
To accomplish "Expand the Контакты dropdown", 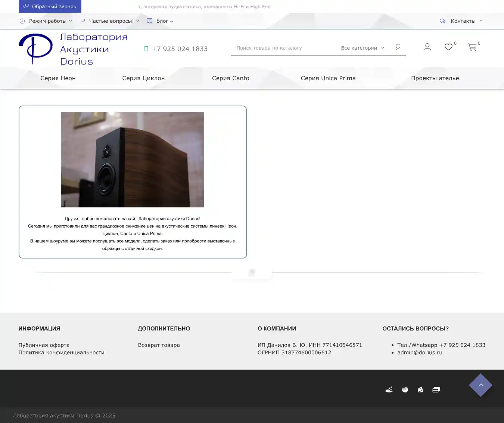I will [463, 21].
